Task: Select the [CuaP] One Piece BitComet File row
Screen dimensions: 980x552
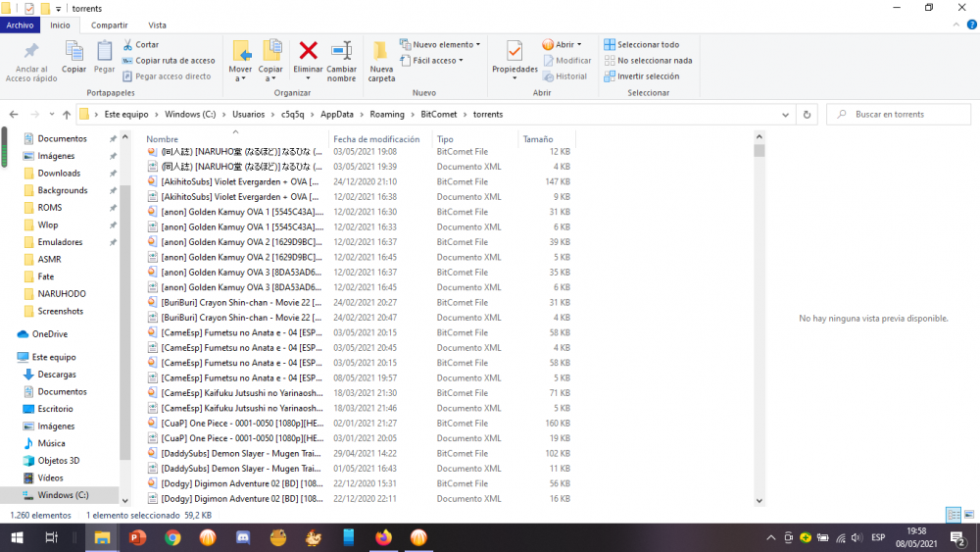Action: coord(359,424)
